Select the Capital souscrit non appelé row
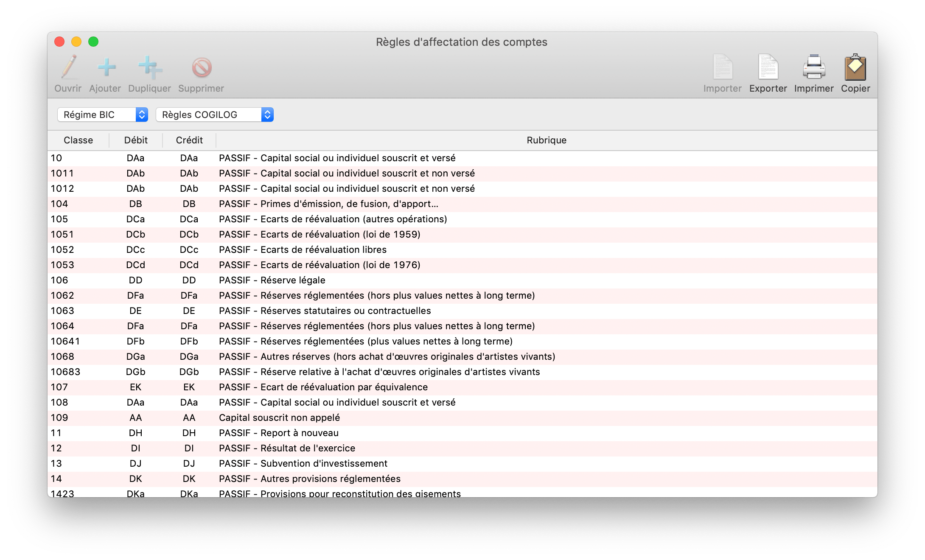Image resolution: width=925 pixels, height=560 pixels. pyautogui.click(x=462, y=417)
